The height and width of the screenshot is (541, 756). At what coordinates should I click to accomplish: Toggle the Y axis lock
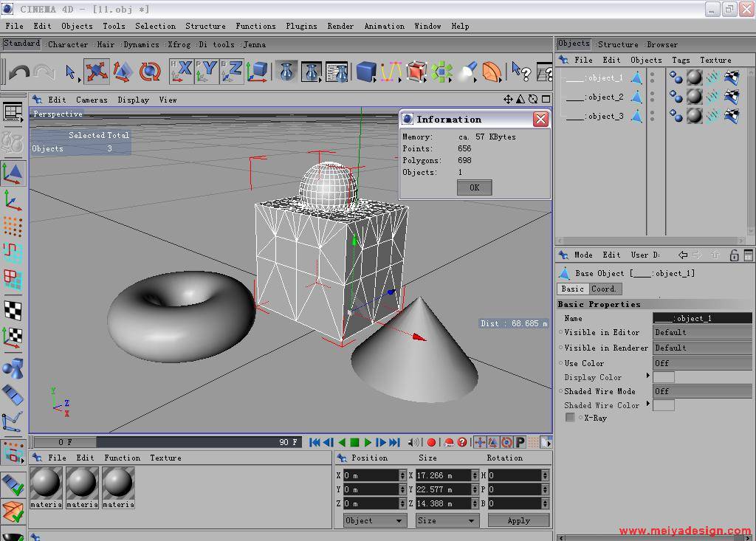(x=207, y=72)
